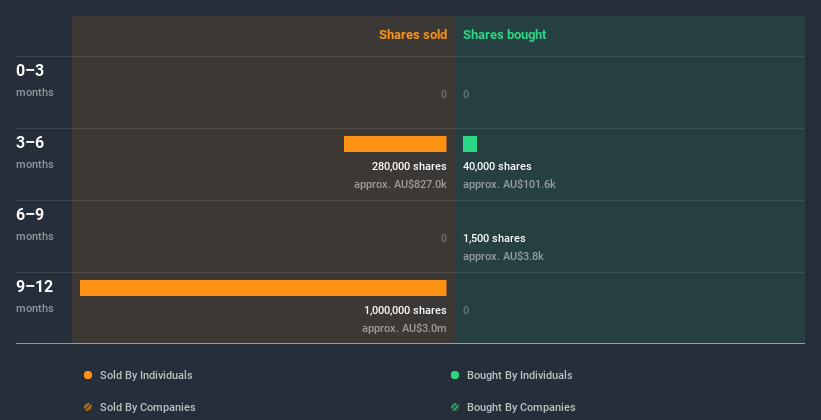This screenshot has width=821, height=420.
Task: Select the Shares sold column header
Action: [412, 35]
